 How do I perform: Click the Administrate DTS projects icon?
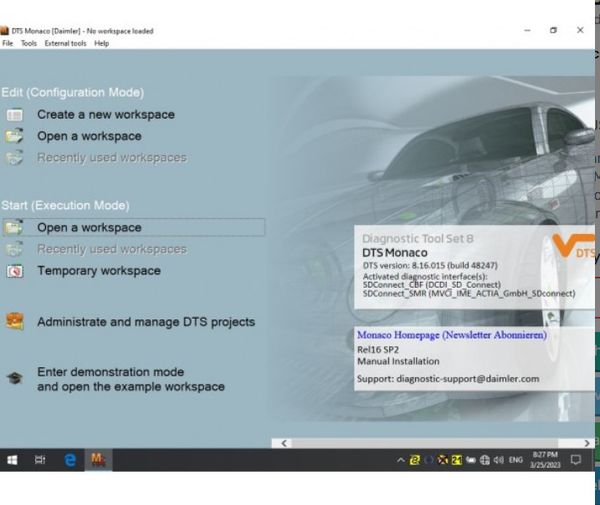(x=15, y=321)
